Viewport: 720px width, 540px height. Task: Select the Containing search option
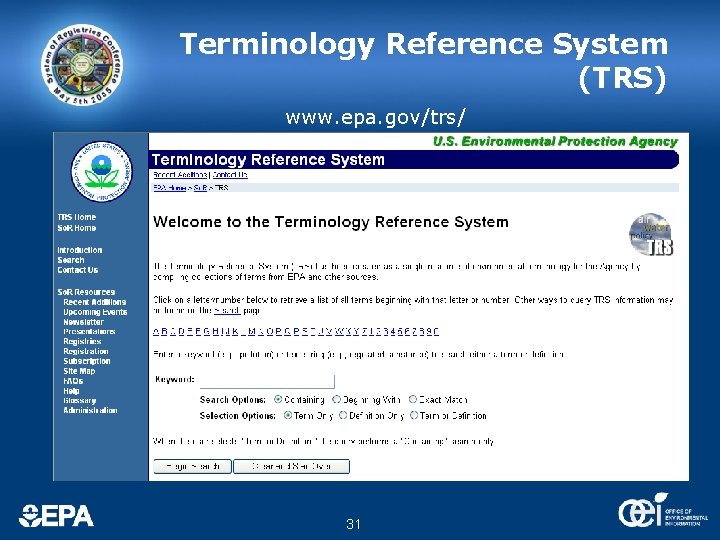(x=278, y=399)
